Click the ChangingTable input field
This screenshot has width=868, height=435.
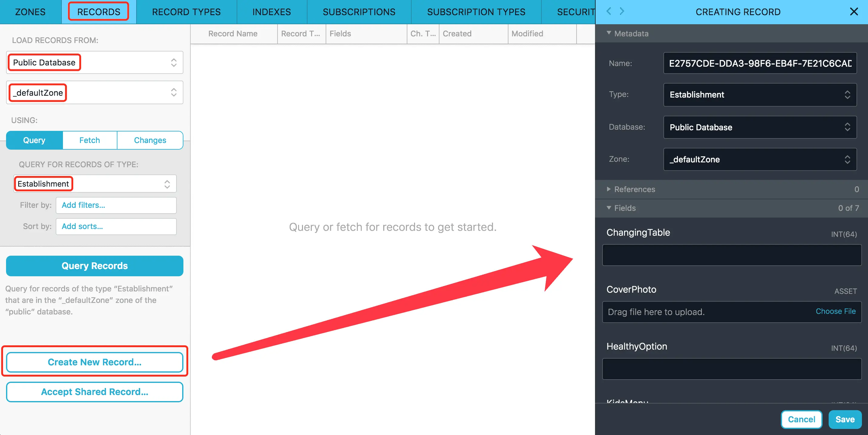[732, 255]
